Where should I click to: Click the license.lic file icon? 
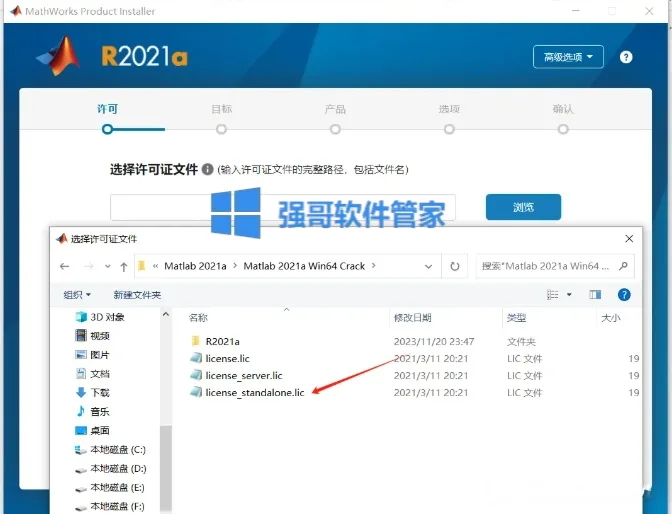[x=196, y=358]
